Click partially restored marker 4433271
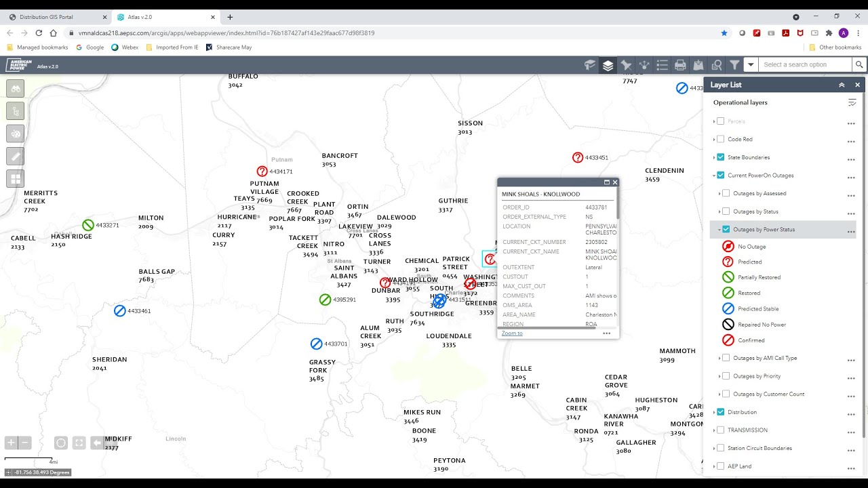The height and width of the screenshot is (488, 868). pyautogui.click(x=88, y=225)
